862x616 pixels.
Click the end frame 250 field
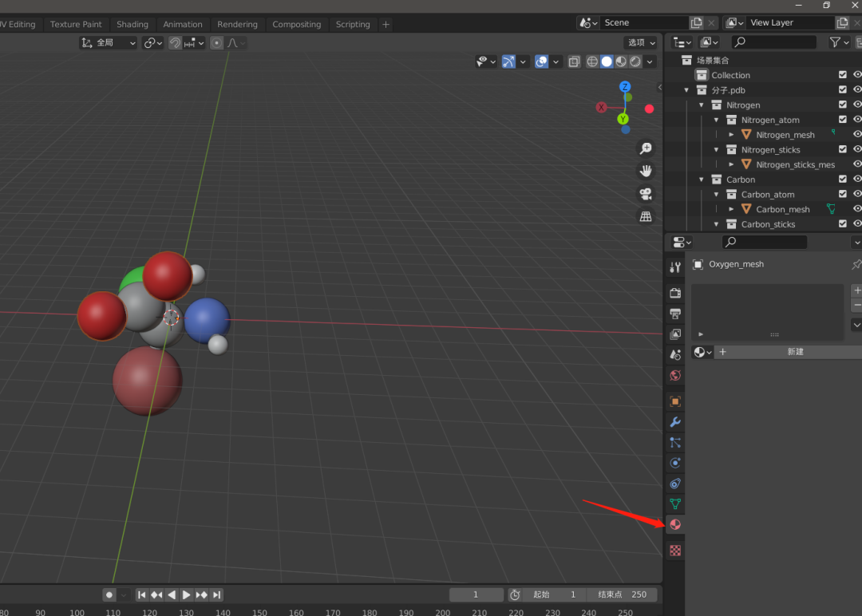click(x=622, y=594)
